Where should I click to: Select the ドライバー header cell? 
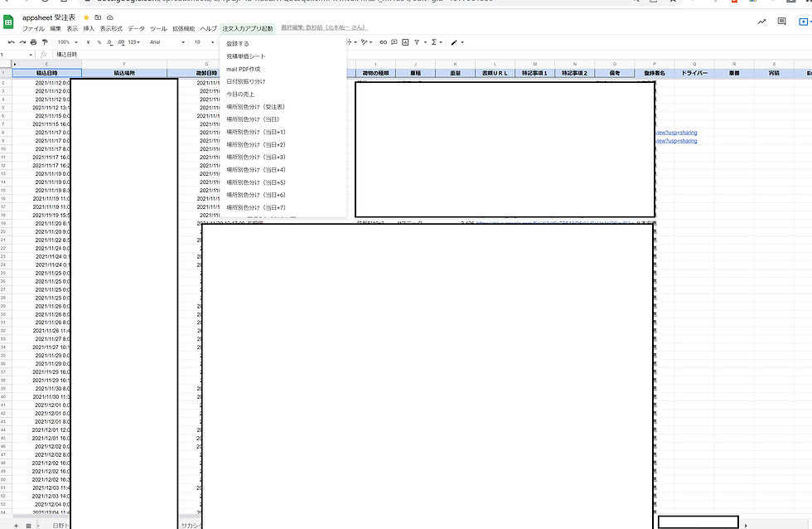694,73
